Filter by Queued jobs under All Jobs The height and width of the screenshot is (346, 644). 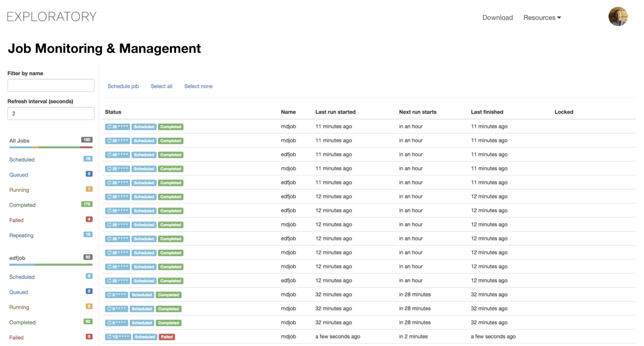19,175
